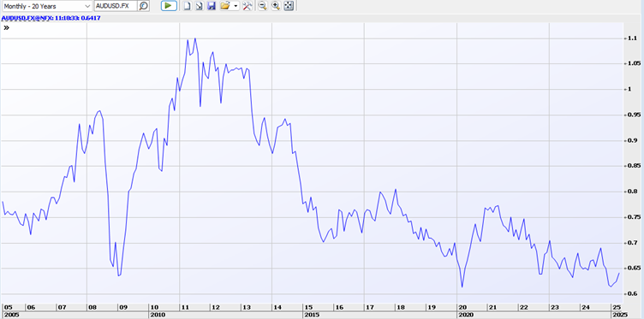Select the 2010 label on the time axis
This screenshot has width=644, height=319.
[x=158, y=315]
